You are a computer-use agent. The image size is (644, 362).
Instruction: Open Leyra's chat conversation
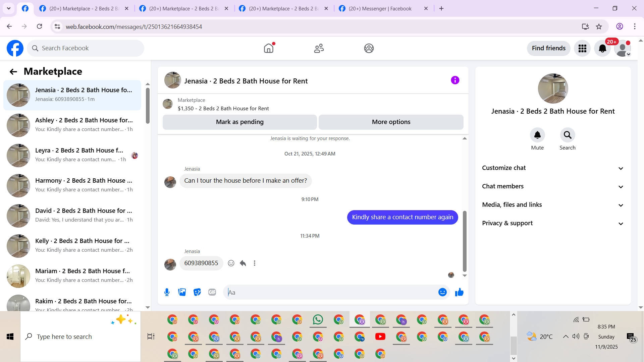(x=72, y=155)
